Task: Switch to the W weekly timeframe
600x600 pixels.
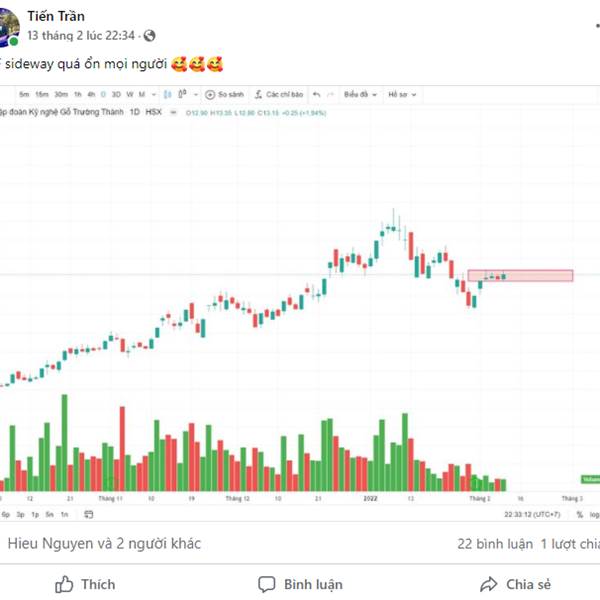Action: click(130, 94)
